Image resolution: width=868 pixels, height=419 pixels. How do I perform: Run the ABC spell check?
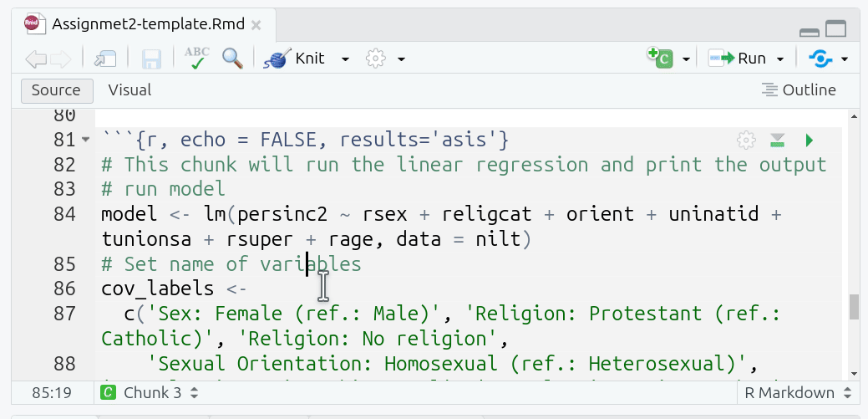(196, 59)
